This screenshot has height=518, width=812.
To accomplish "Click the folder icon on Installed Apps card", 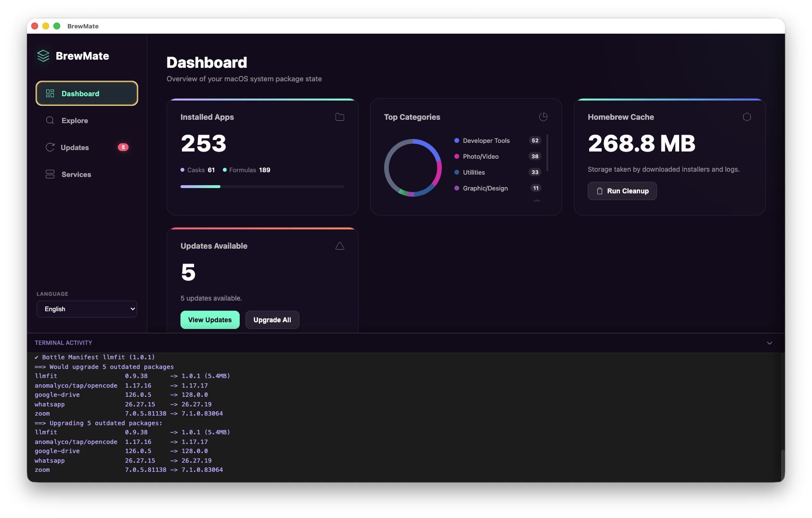I will (340, 117).
